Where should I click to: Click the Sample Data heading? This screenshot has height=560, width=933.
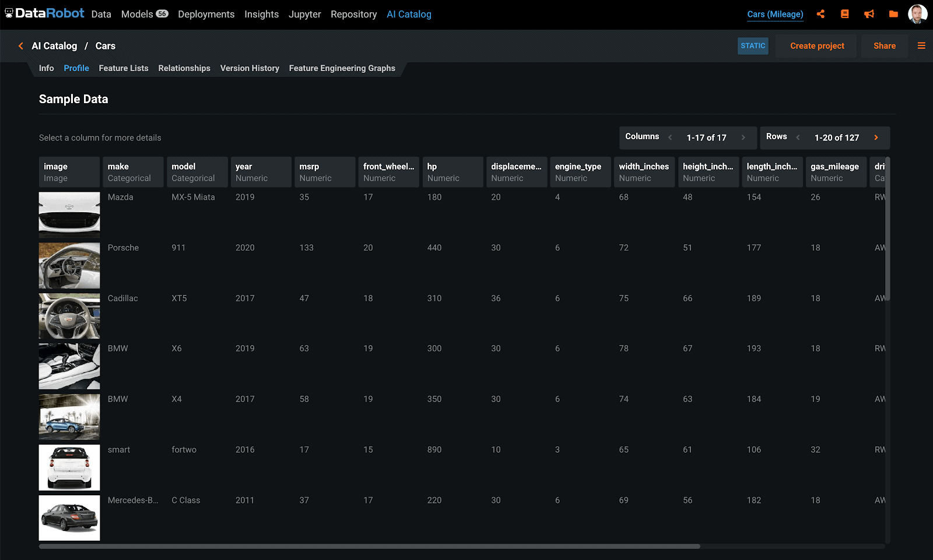click(x=73, y=99)
